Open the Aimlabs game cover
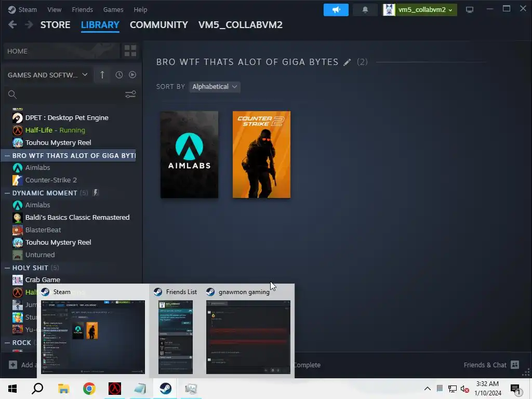532x399 pixels. [189, 155]
